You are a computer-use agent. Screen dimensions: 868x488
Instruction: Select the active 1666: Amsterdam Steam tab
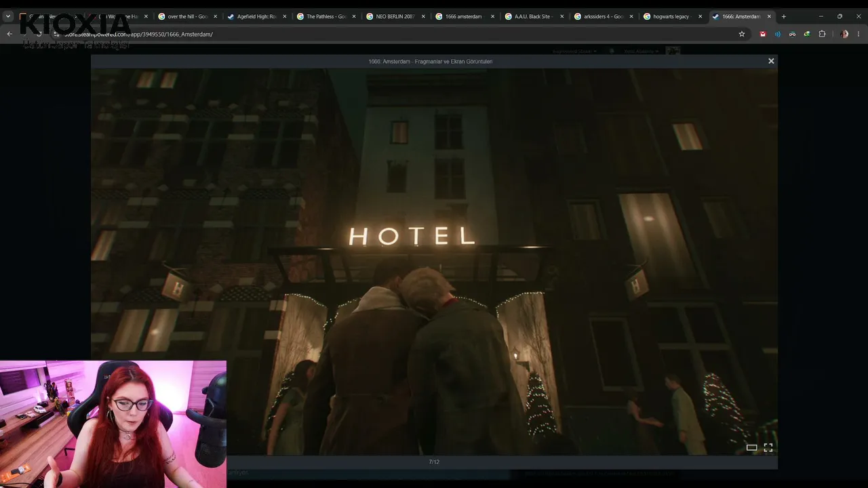(741, 16)
